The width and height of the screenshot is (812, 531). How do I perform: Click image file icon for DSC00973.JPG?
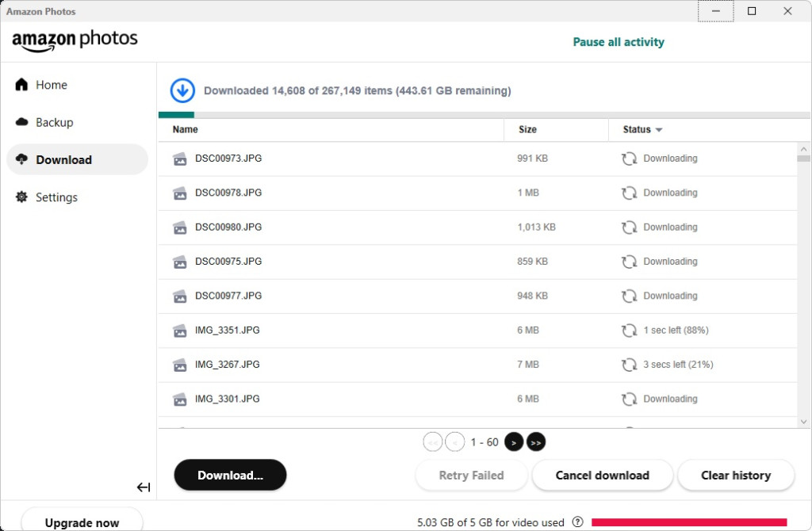180,159
